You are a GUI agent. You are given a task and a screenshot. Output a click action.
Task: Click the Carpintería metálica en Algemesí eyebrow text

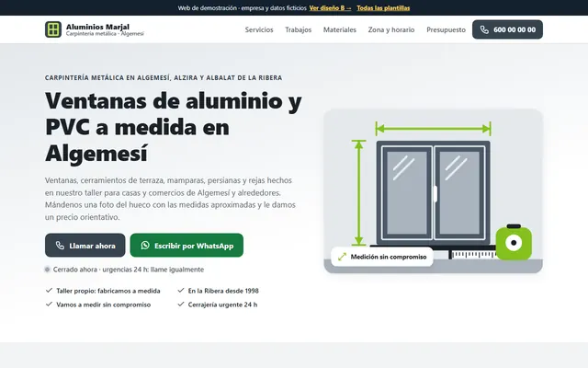164,77
